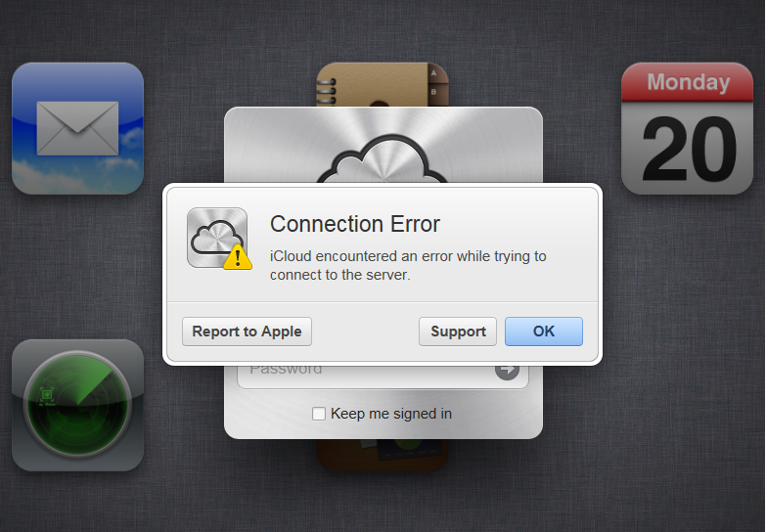Click the yellow exclamation triangle badge
Viewport: 766px width, 532px height.
coord(238,257)
